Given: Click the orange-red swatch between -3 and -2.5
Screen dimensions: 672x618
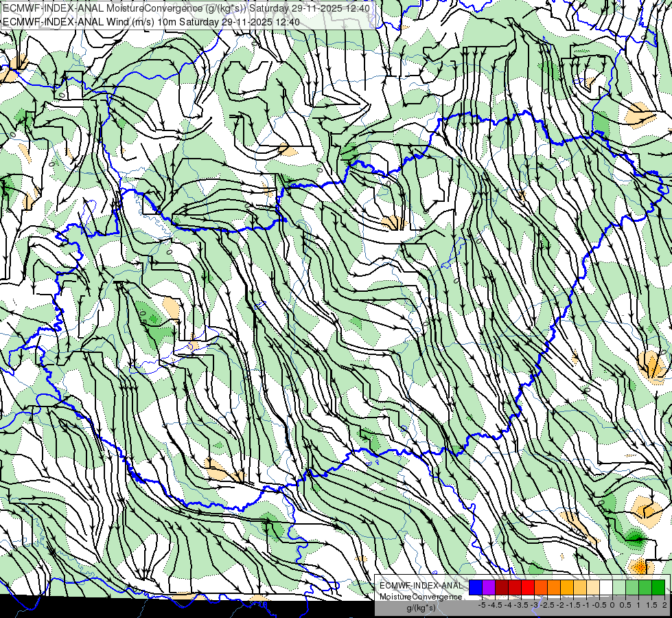Looking at the screenshot, I should point(541,587).
